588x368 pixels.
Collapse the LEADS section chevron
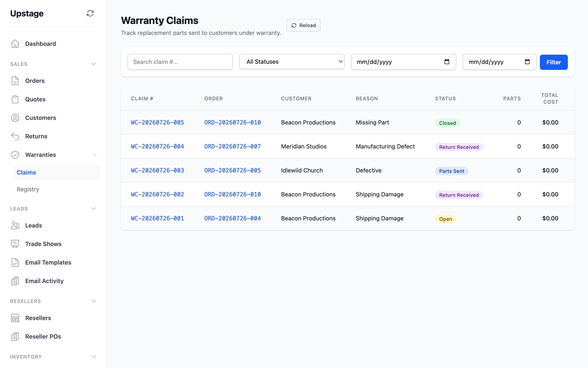click(93, 209)
